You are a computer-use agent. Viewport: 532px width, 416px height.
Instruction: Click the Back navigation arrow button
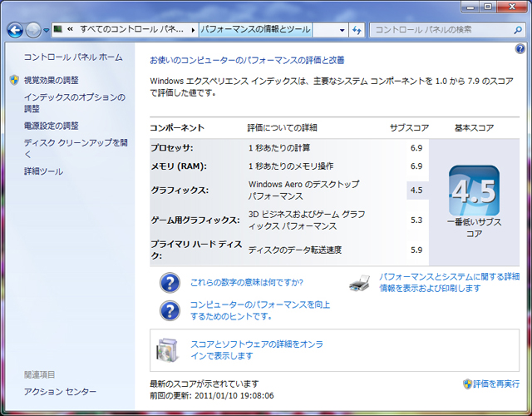[15, 30]
